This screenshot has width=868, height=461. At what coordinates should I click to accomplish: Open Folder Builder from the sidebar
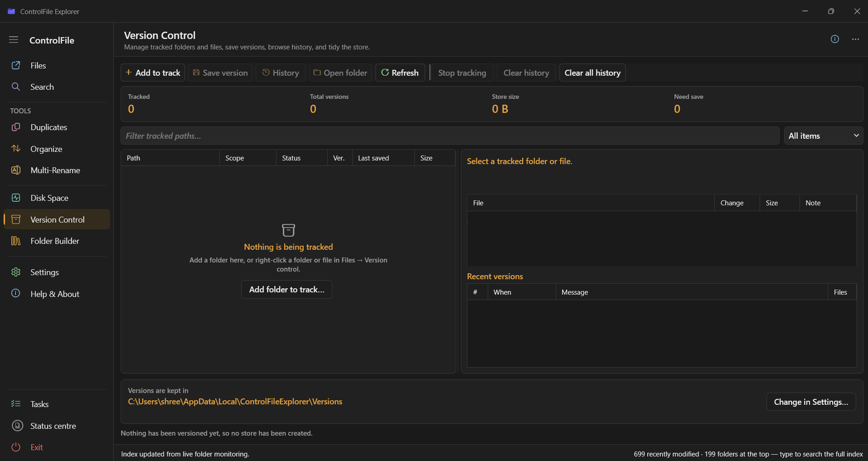pos(57,241)
